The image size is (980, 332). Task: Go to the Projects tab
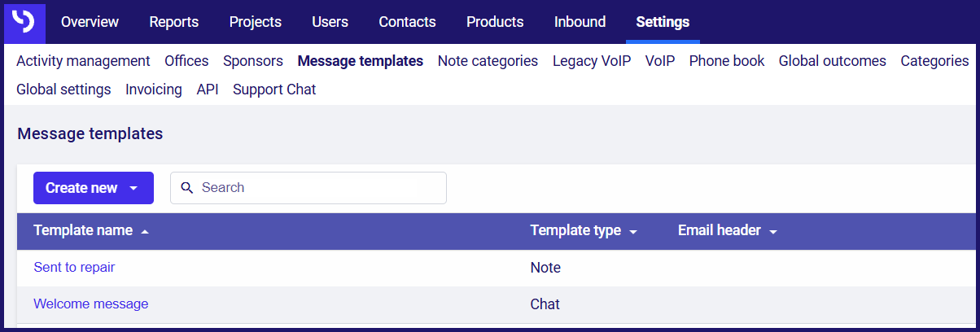coord(256,22)
